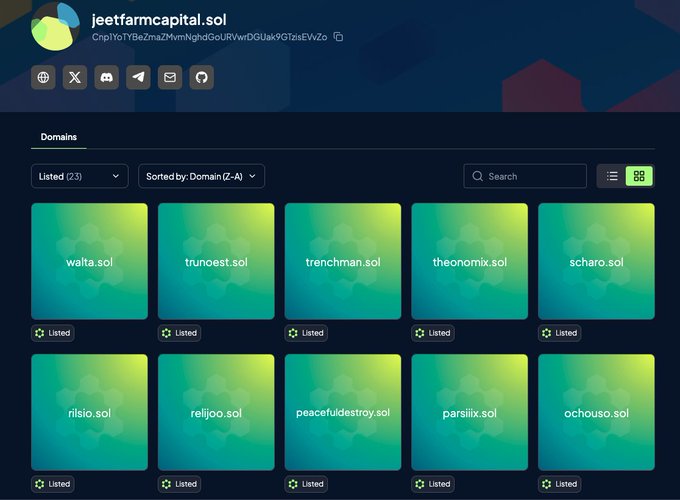Click the Listed badge under walta.sol
This screenshot has height=500, width=680.
(53, 333)
